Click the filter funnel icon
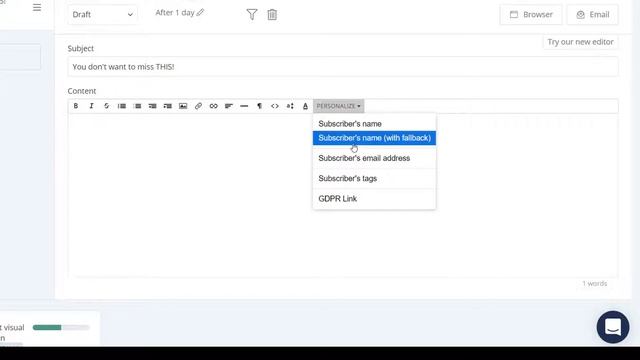Image resolution: width=640 pixels, height=360 pixels. click(252, 15)
